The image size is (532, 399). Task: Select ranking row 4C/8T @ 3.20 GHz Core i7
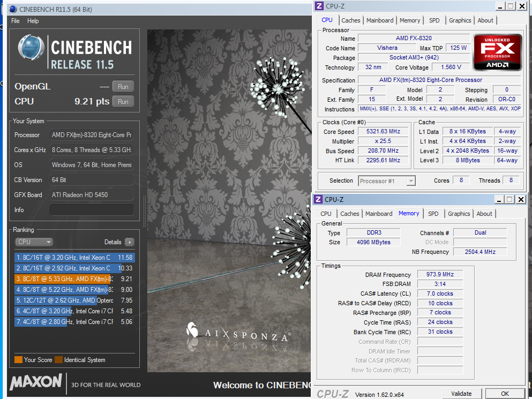point(74,311)
